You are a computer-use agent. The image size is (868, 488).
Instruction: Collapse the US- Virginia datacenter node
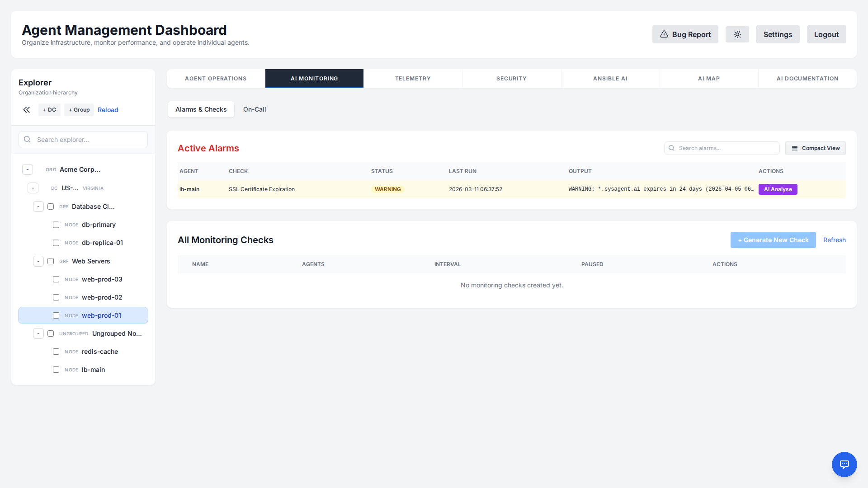point(33,188)
